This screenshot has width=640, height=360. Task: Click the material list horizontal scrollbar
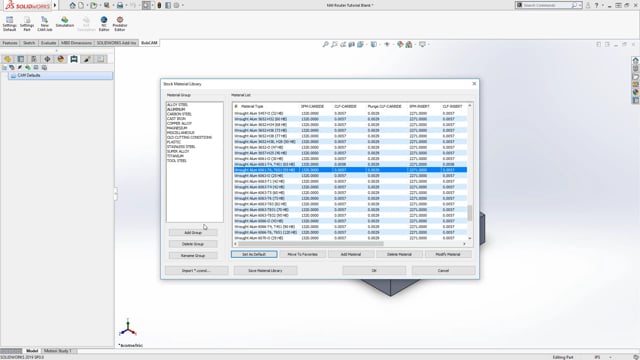click(x=311, y=244)
